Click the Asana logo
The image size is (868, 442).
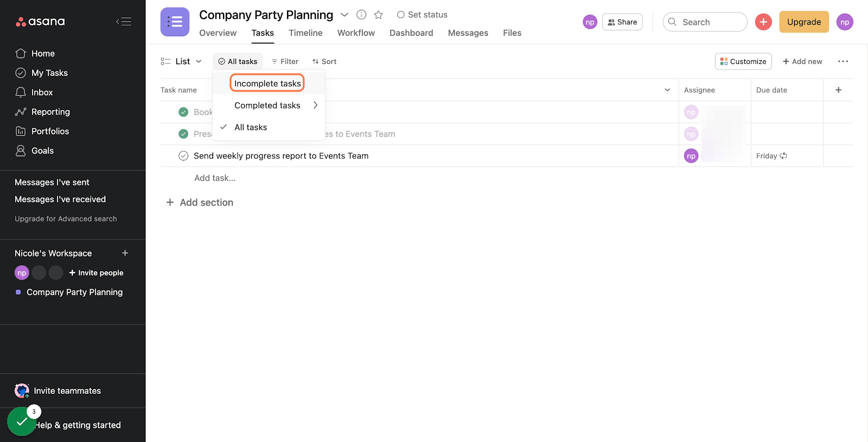40,22
